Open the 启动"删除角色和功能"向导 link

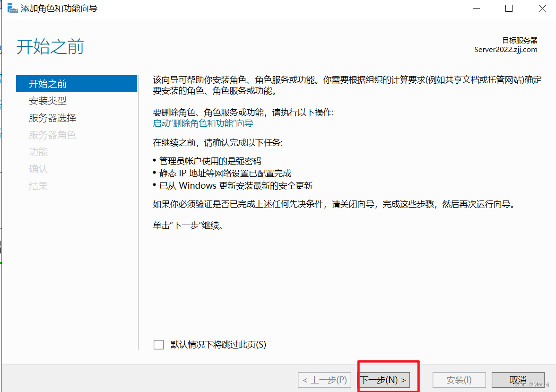(x=203, y=123)
